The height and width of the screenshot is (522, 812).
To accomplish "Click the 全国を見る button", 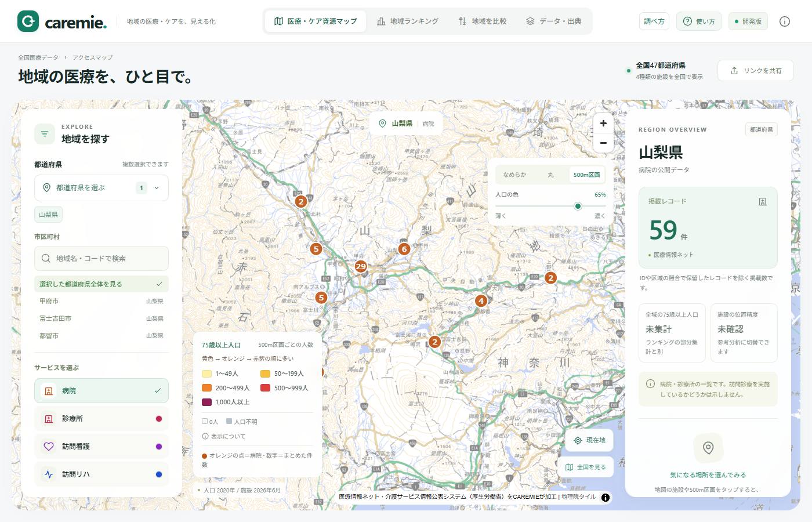I will tap(585, 467).
